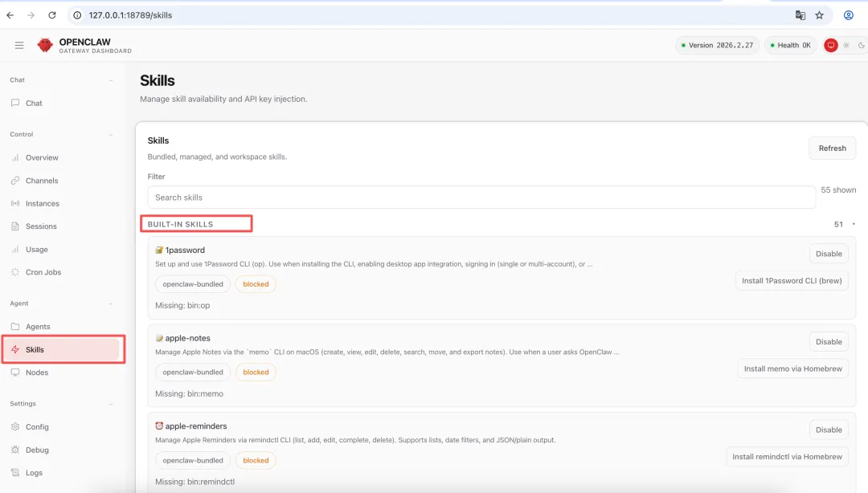Enable dark theme with moon icon
This screenshot has width=868, height=493.
(861, 46)
